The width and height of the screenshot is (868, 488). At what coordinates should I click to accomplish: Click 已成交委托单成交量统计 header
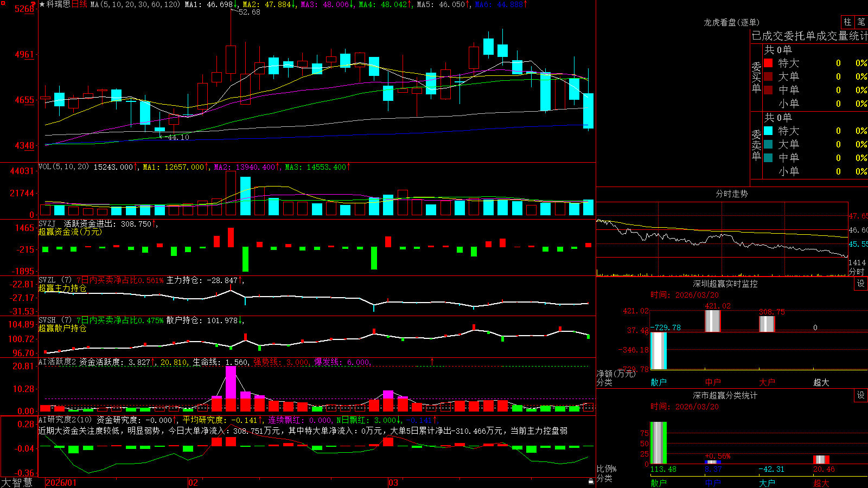point(809,36)
